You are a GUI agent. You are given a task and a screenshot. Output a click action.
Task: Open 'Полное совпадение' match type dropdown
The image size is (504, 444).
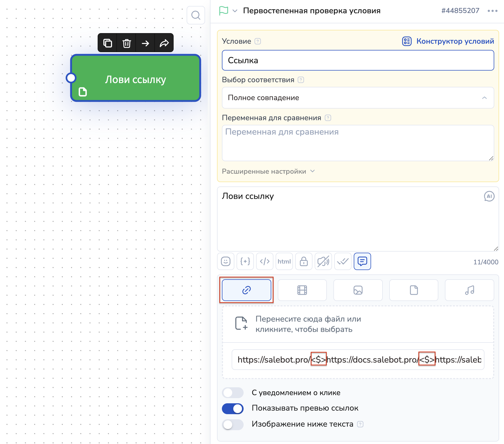358,98
